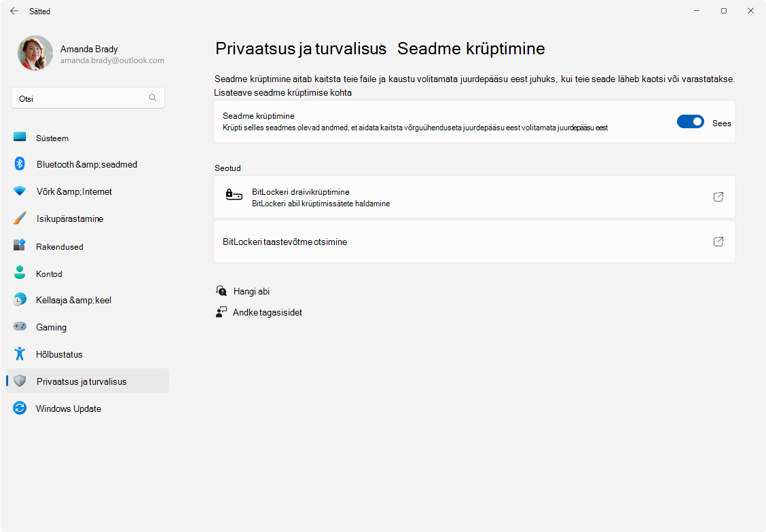This screenshot has height=532, width=766.
Task: Open Hangi abi link
Action: [251, 291]
